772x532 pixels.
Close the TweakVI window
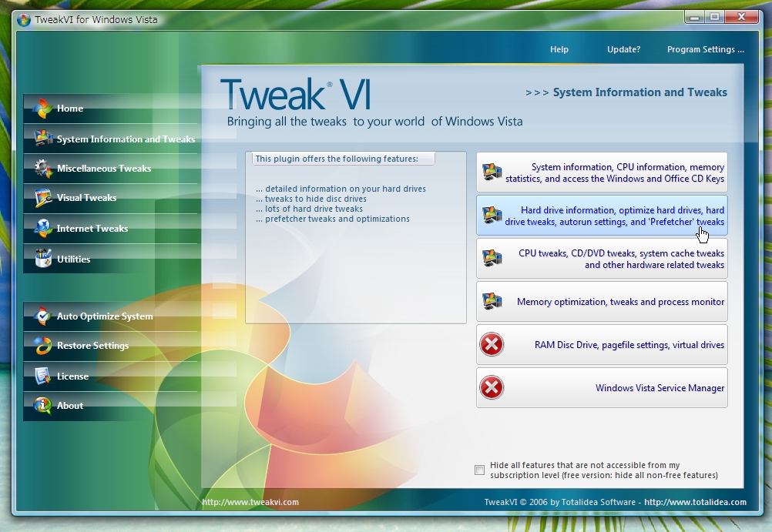pyautogui.click(x=741, y=17)
